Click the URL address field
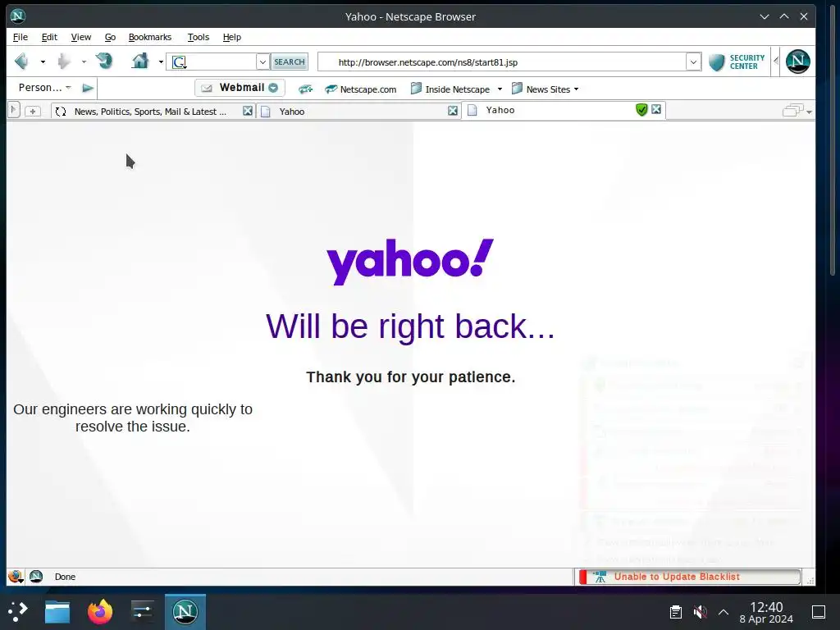 509,62
